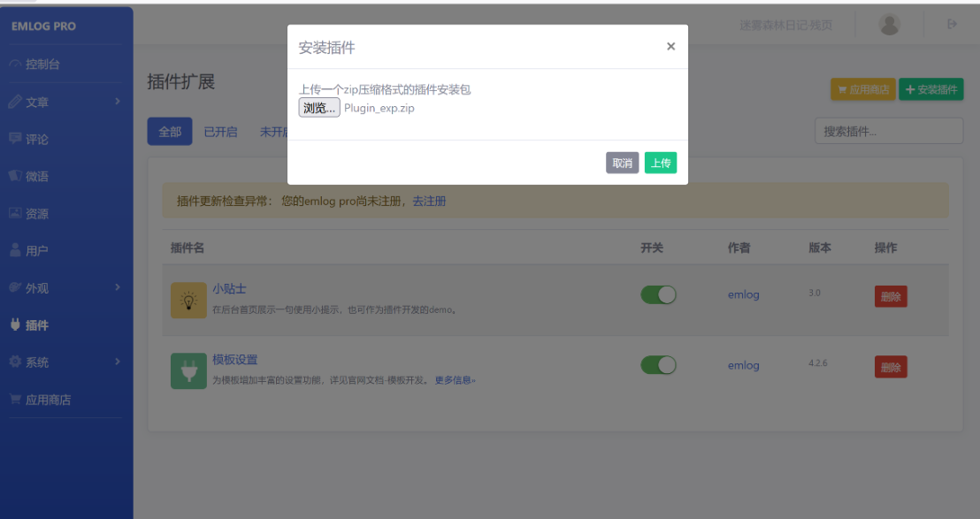The width and height of the screenshot is (980, 519).
Task: Switch to the 已开启 plugins tab
Action: tap(220, 132)
